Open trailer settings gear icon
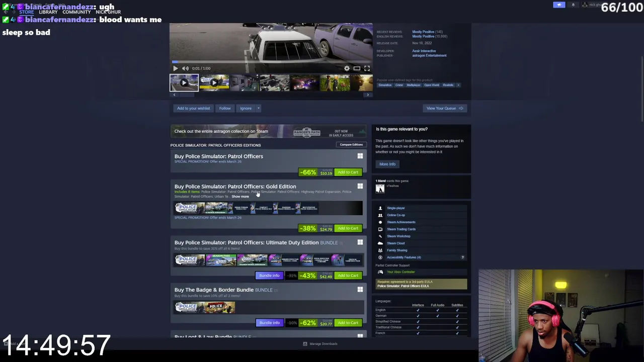This screenshot has height=362, width=644. [x=347, y=68]
